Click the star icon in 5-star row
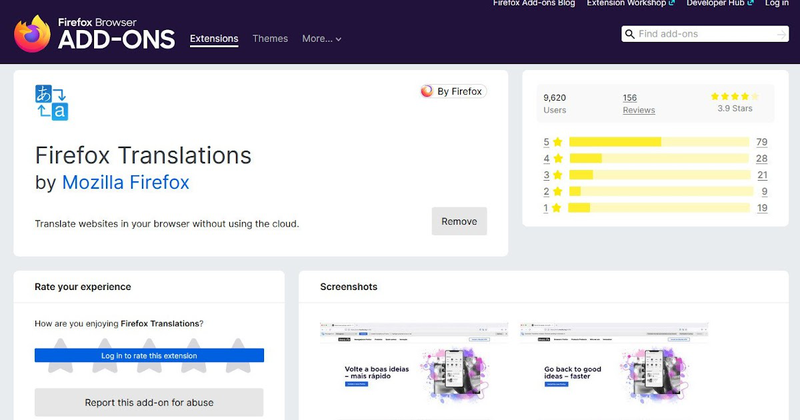The height and width of the screenshot is (420, 800). 557,142
